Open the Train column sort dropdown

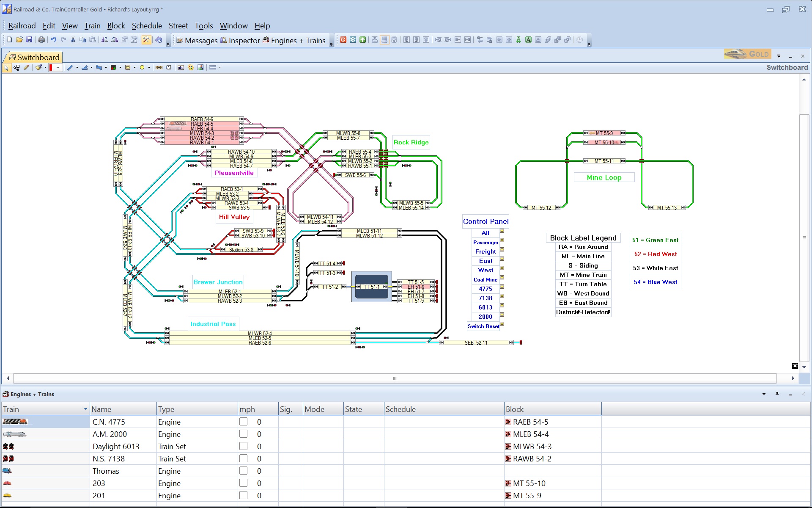tap(85, 409)
